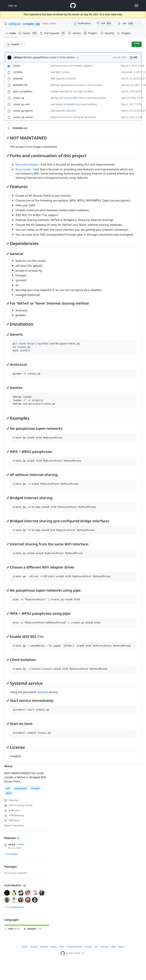Click the GitHub logo in header
Viewport: 146px width, 980px height.
[73, 5]
